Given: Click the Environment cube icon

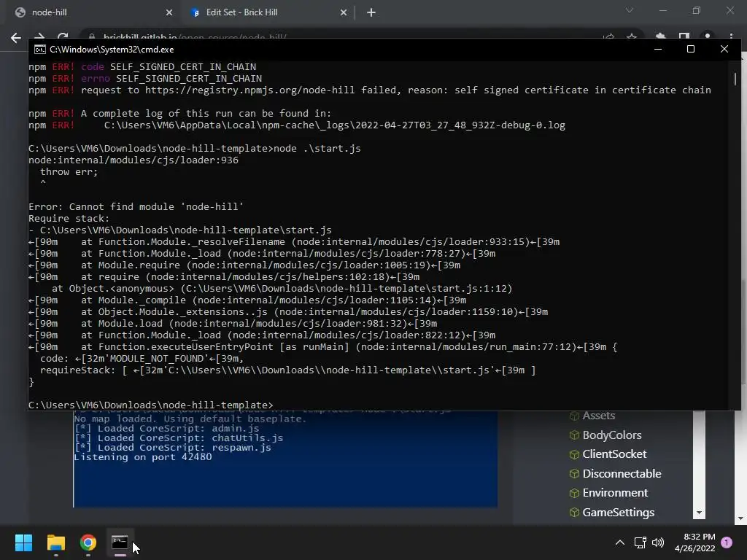Looking at the screenshot, I should (574, 494).
